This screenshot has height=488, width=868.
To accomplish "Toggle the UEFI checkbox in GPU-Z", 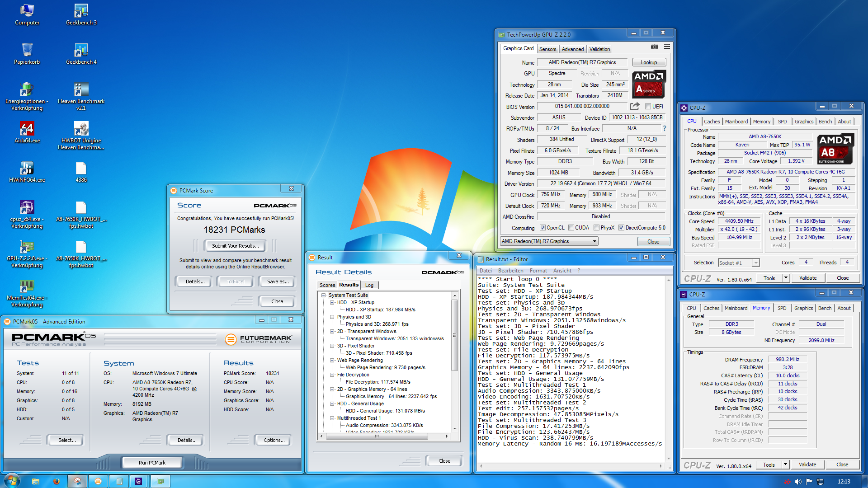I will point(648,107).
